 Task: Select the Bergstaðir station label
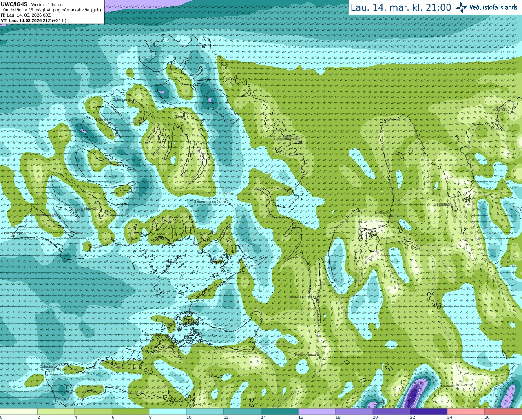click(x=442, y=204)
